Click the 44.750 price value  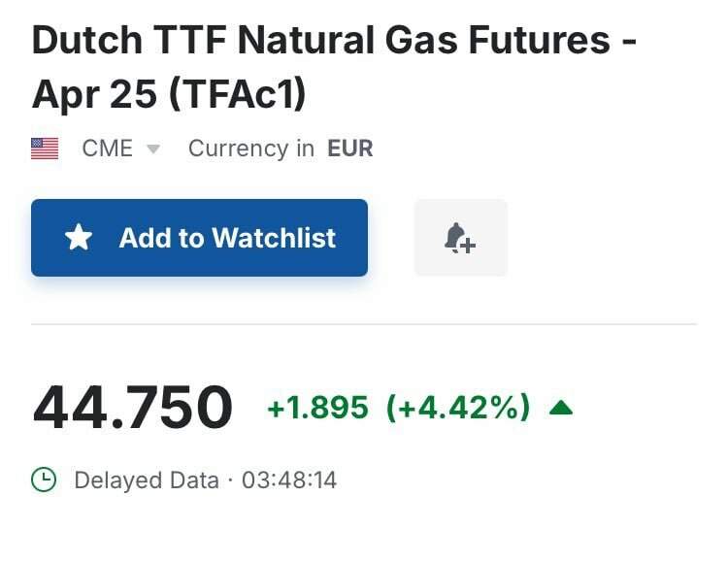133,408
